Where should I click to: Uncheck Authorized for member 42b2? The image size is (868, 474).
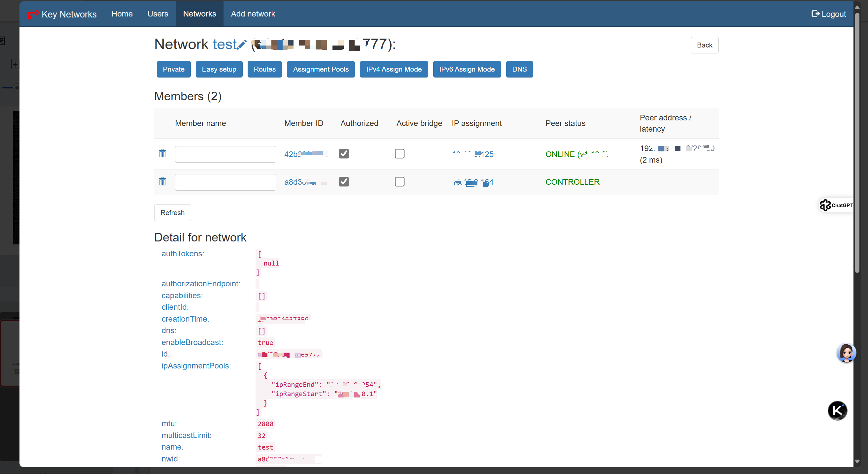tap(344, 154)
